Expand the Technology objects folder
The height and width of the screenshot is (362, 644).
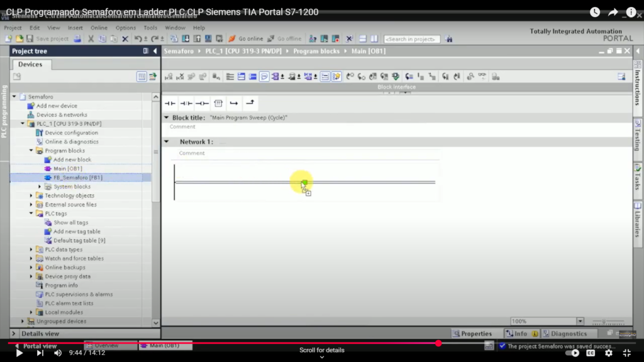[x=31, y=196]
